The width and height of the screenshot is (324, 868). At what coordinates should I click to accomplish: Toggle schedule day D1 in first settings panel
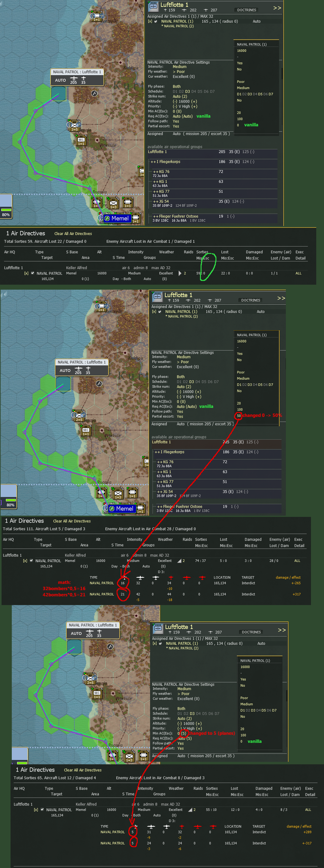(175, 92)
